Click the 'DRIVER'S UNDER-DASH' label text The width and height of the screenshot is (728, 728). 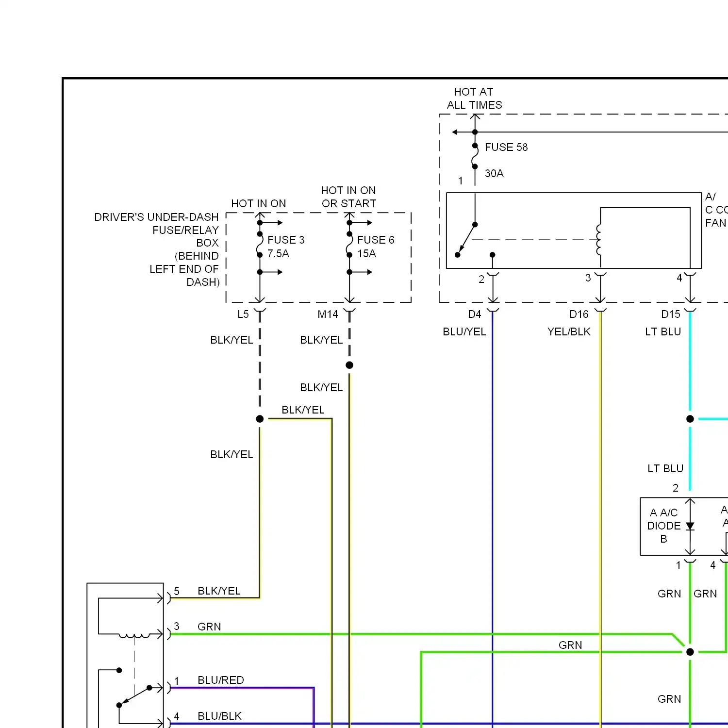tap(156, 217)
